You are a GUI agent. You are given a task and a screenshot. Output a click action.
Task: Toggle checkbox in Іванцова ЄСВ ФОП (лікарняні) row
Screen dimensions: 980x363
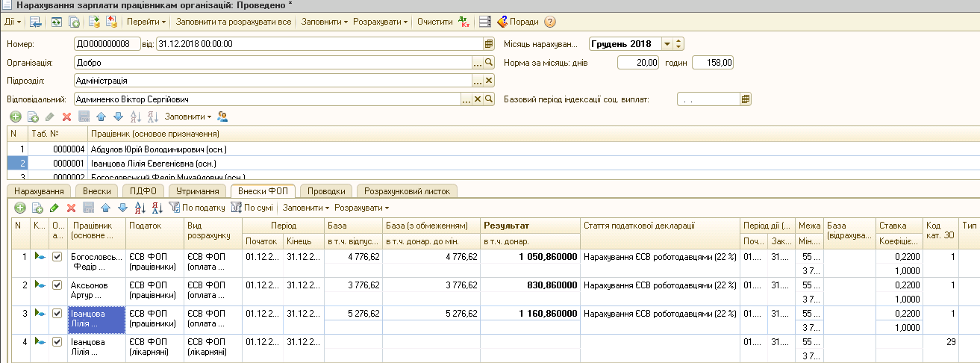(58, 342)
